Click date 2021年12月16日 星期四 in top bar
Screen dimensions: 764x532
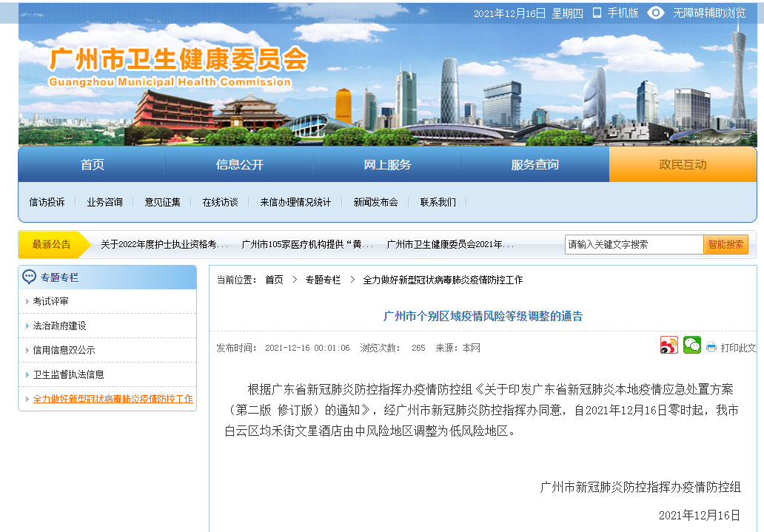click(x=529, y=13)
